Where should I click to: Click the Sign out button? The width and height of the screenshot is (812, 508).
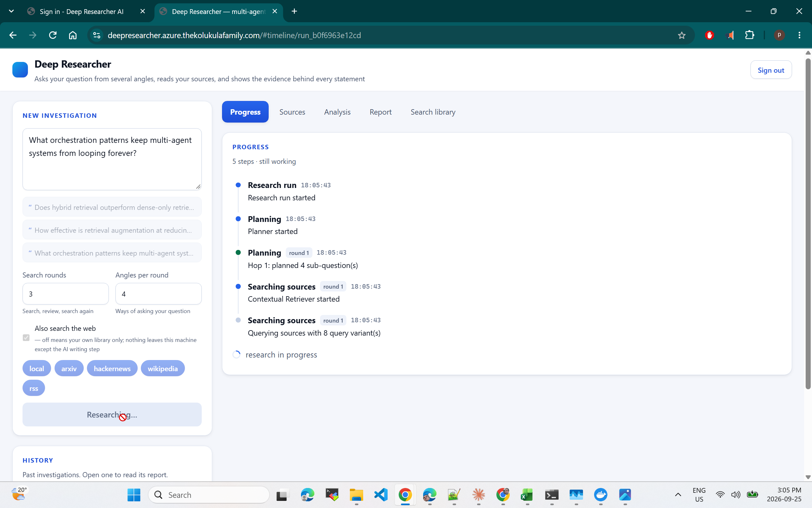pyautogui.click(x=771, y=70)
